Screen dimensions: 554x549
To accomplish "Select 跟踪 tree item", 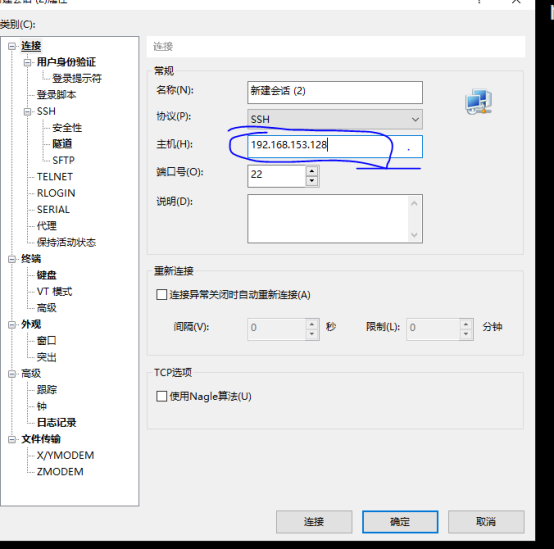I will (47, 390).
